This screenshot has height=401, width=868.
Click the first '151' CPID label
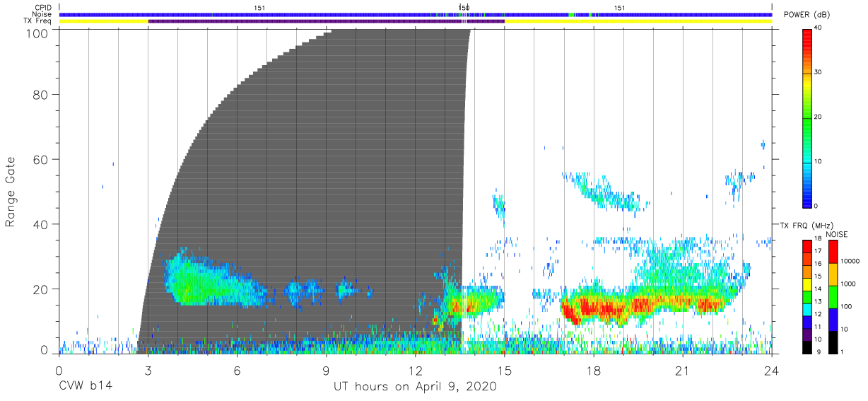259,8
